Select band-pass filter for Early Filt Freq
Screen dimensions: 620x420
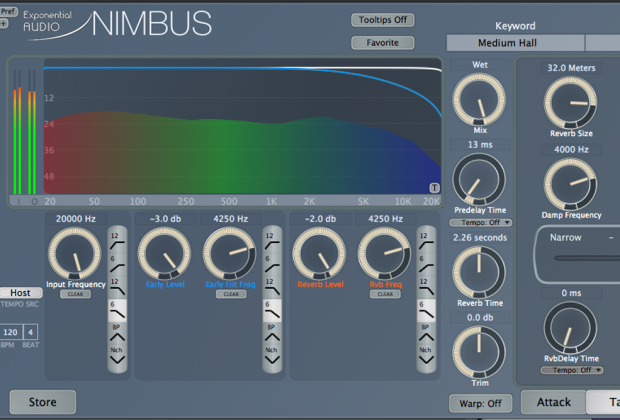click(x=272, y=333)
